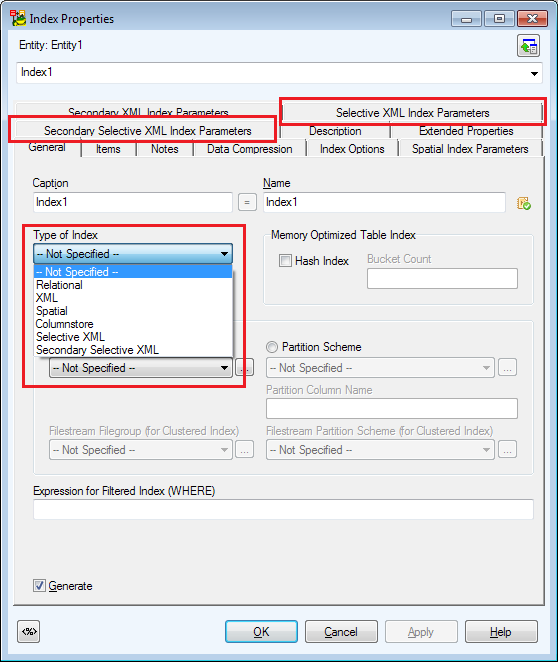Click the ellipsis button beside the filegroup dropdown
Screen dimensions: 558x662
[244, 368]
